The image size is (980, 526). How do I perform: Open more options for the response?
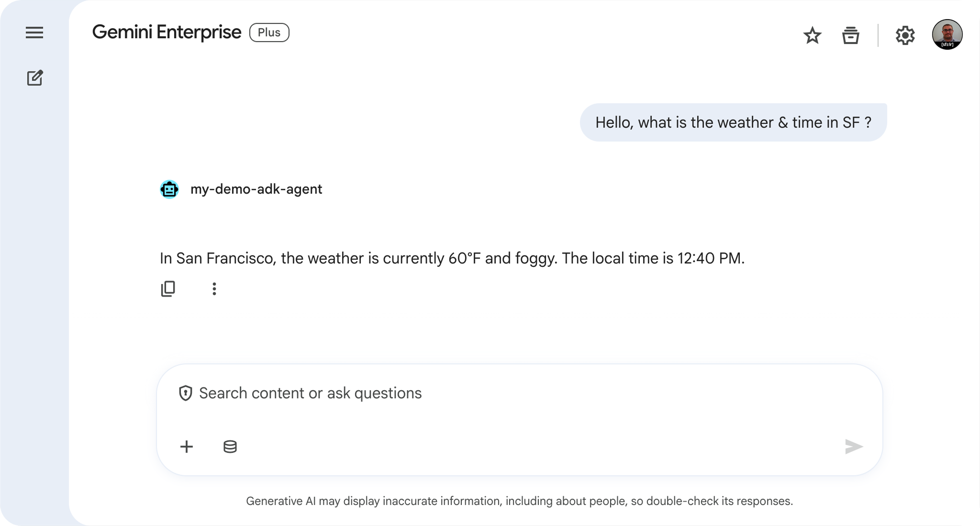click(x=214, y=289)
